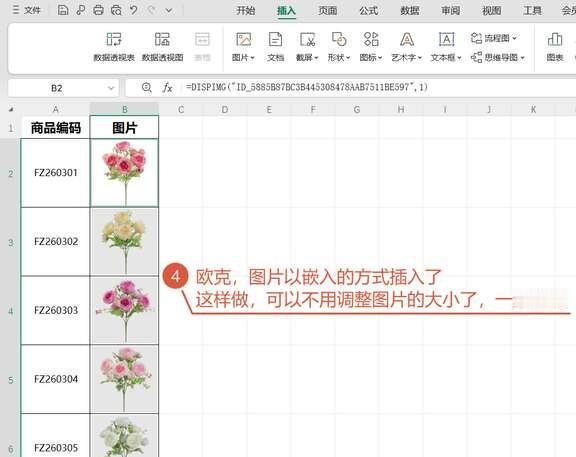Open the 工具 tab

click(532, 11)
